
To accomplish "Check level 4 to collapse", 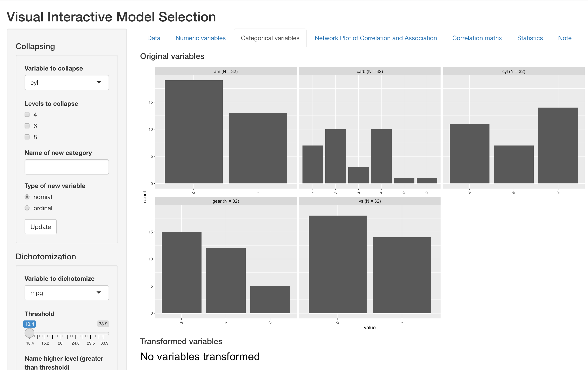I will pyautogui.click(x=27, y=115).
